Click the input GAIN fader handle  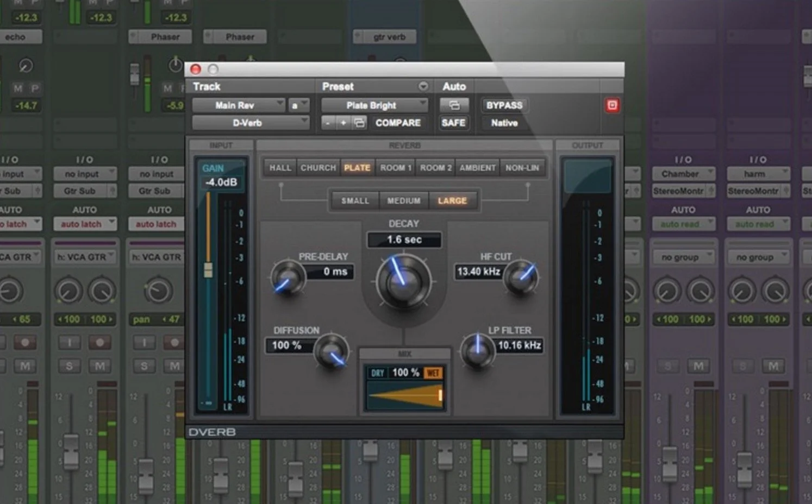208,270
